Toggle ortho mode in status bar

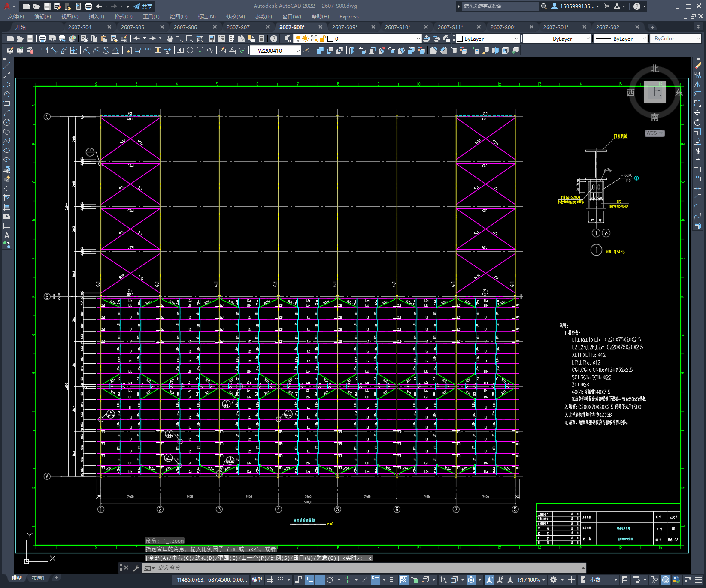(320, 580)
